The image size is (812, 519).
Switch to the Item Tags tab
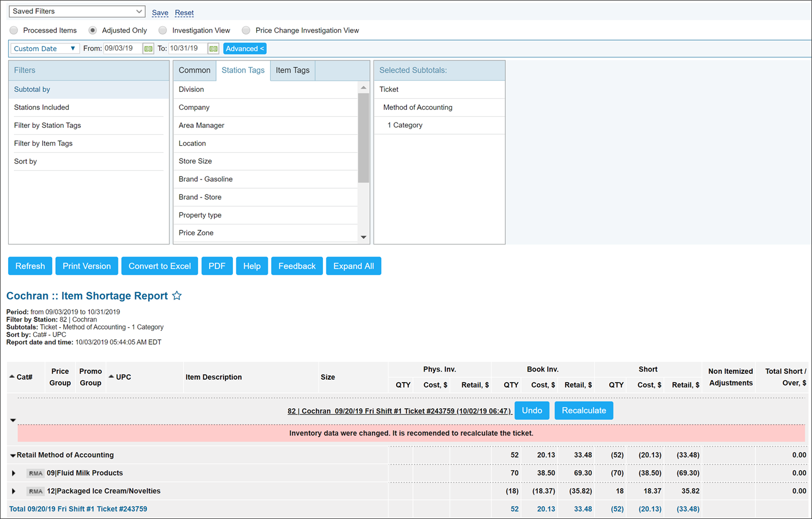pyautogui.click(x=292, y=70)
